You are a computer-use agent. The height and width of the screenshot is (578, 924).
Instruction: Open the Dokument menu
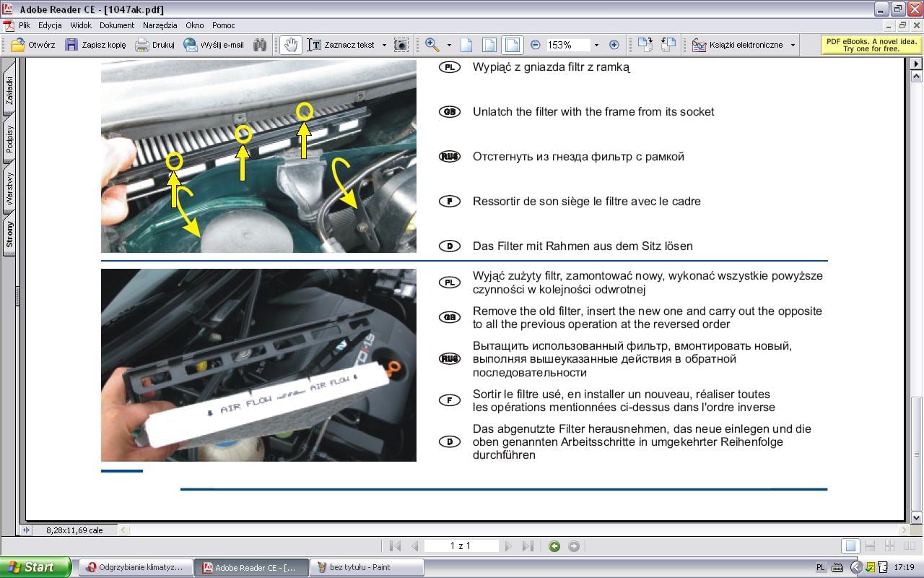pyautogui.click(x=117, y=25)
